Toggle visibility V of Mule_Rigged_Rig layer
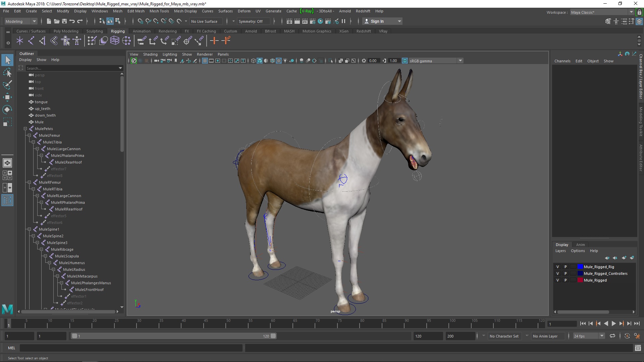 coord(557,267)
